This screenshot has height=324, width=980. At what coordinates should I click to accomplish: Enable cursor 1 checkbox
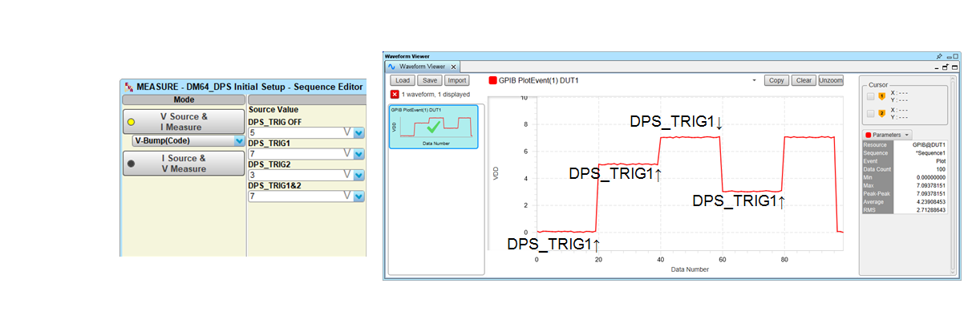(870, 96)
